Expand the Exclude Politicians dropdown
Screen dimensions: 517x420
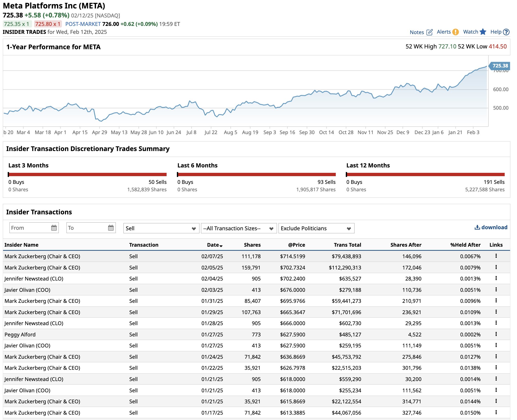[316, 228]
